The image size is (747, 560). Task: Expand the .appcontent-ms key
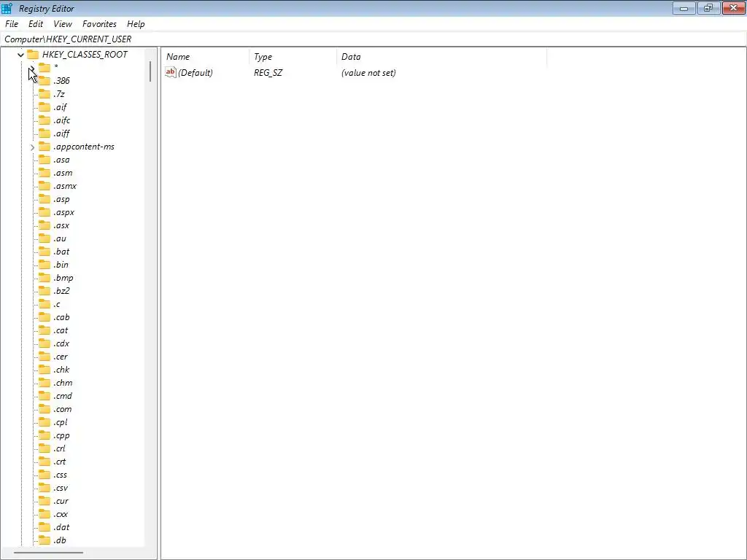tap(32, 147)
